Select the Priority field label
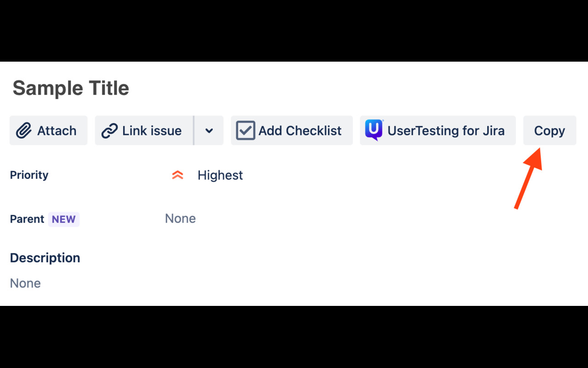Image resolution: width=588 pixels, height=368 pixels. point(28,175)
